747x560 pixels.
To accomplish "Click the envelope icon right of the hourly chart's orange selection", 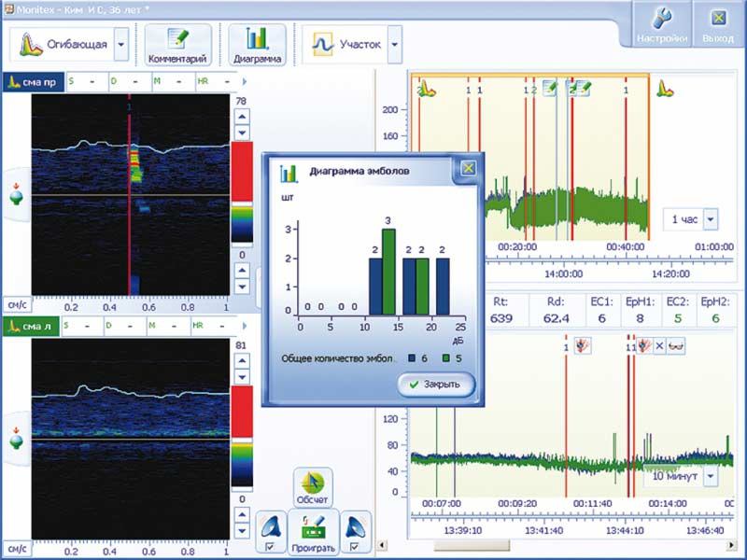I will coord(666,89).
